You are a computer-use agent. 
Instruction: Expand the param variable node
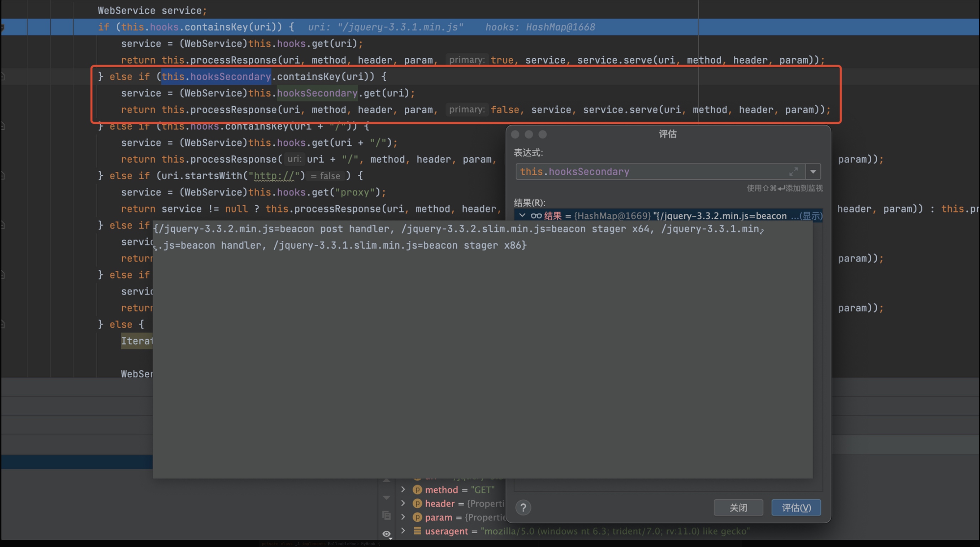(403, 517)
